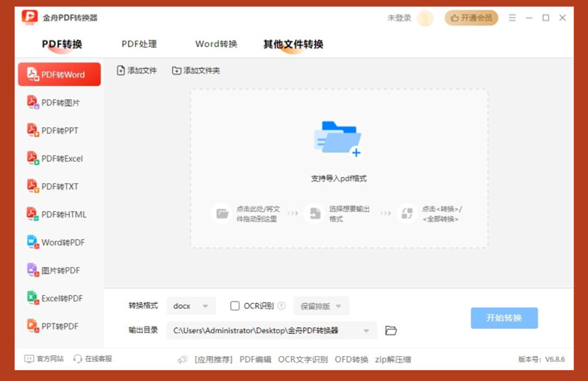Open the PDF编辑 recommended app link
Viewport: 588px width, 381px height.
coord(255,360)
